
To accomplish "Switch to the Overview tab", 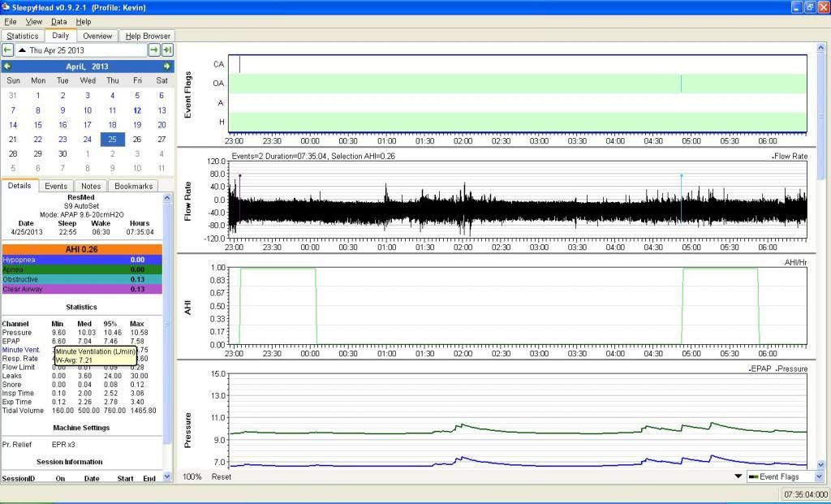I will pyautogui.click(x=97, y=36).
